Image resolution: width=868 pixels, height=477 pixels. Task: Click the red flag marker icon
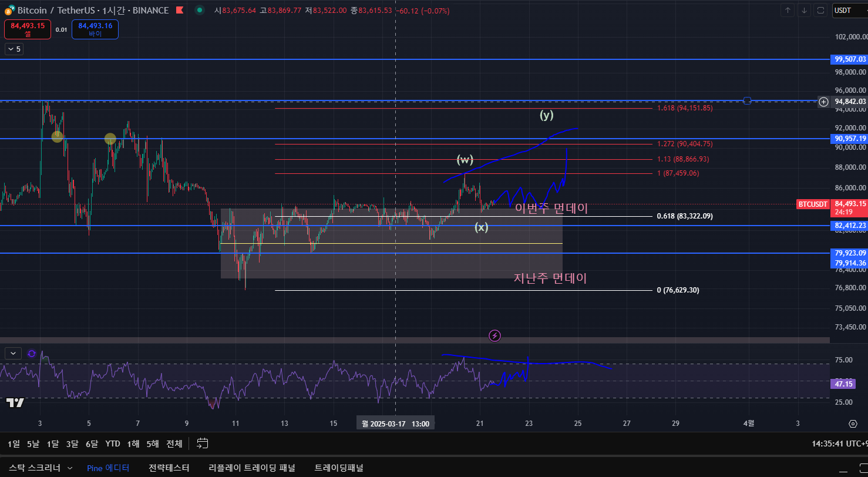180,11
